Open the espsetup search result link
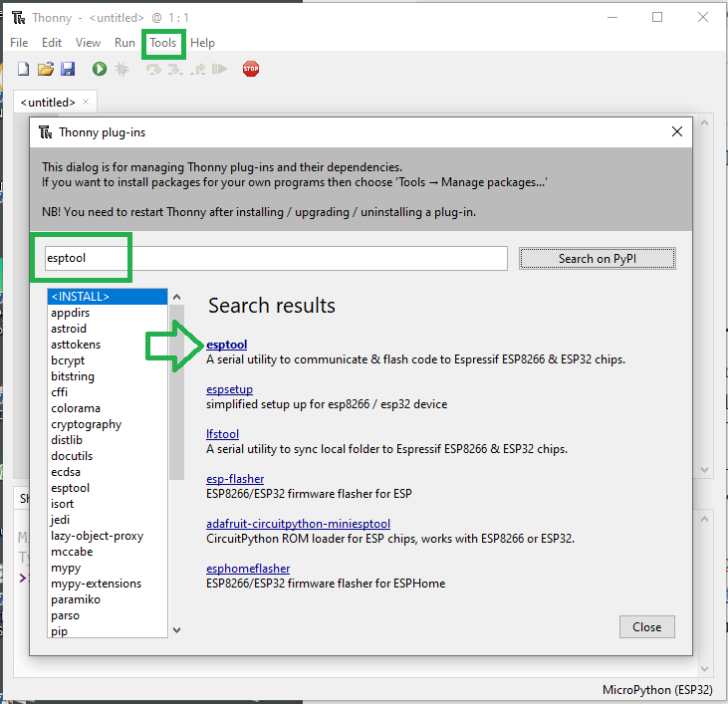728x704 pixels. 229,389
